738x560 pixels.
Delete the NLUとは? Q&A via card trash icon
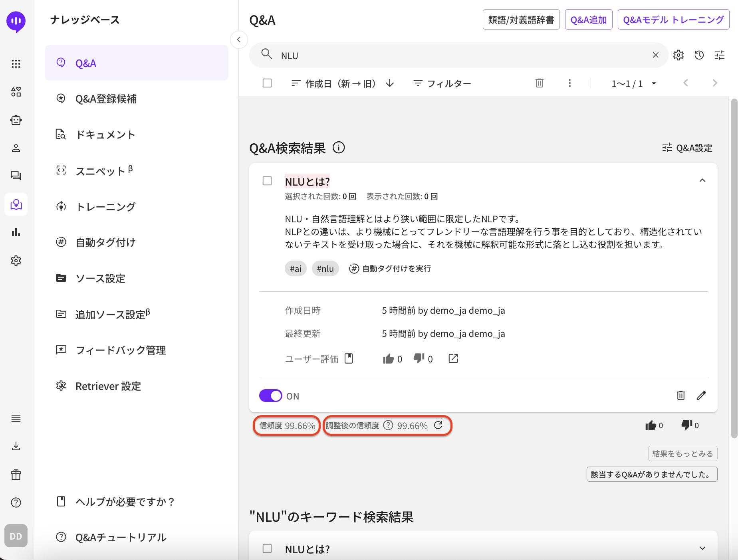point(680,396)
